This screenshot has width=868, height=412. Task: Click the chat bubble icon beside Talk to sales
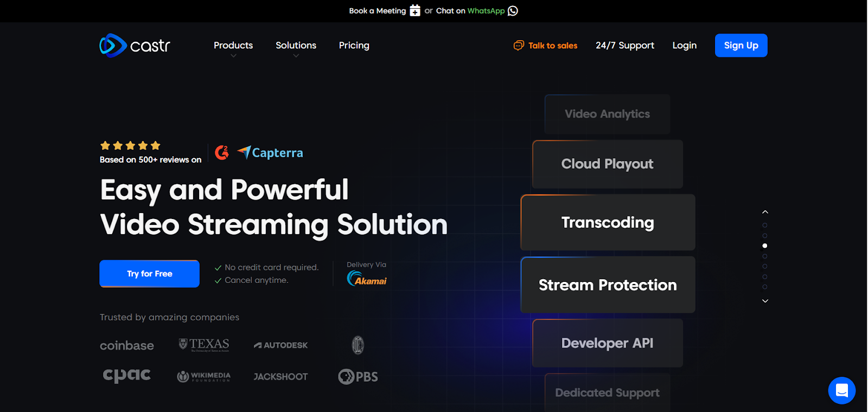pos(519,46)
